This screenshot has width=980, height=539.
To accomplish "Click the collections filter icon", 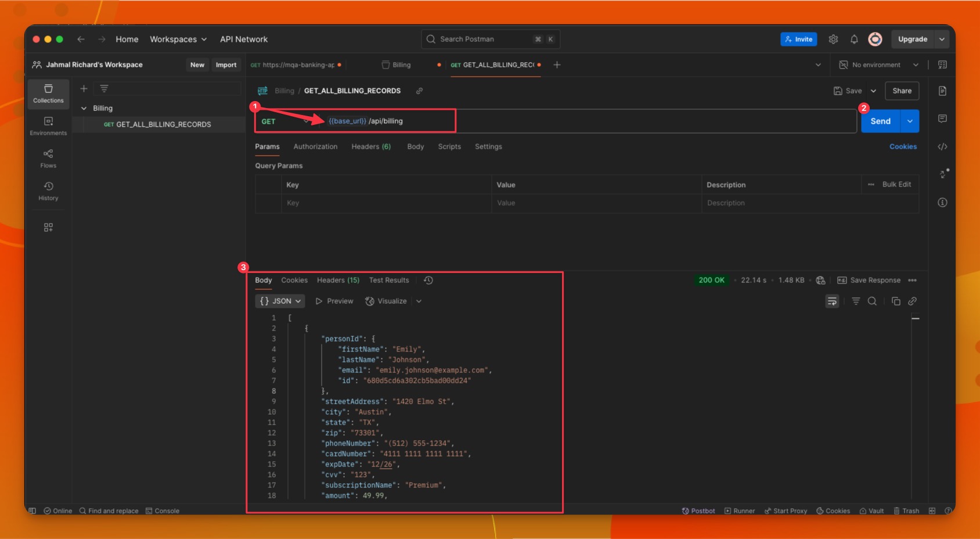I will pyautogui.click(x=104, y=88).
